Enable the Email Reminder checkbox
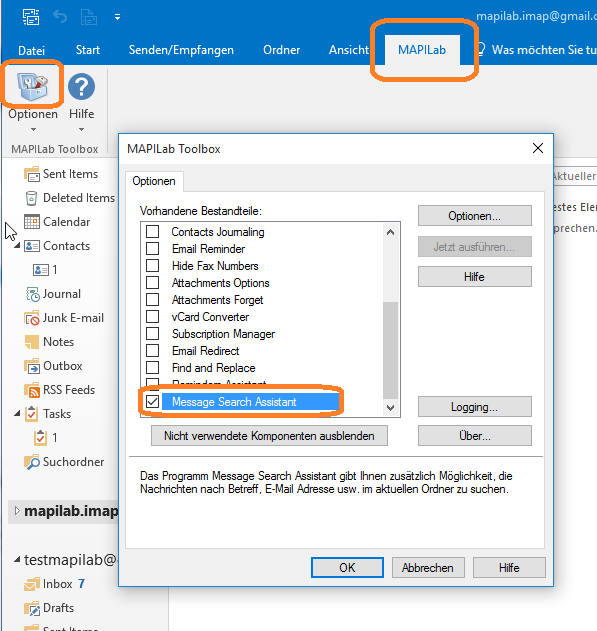 [152, 249]
